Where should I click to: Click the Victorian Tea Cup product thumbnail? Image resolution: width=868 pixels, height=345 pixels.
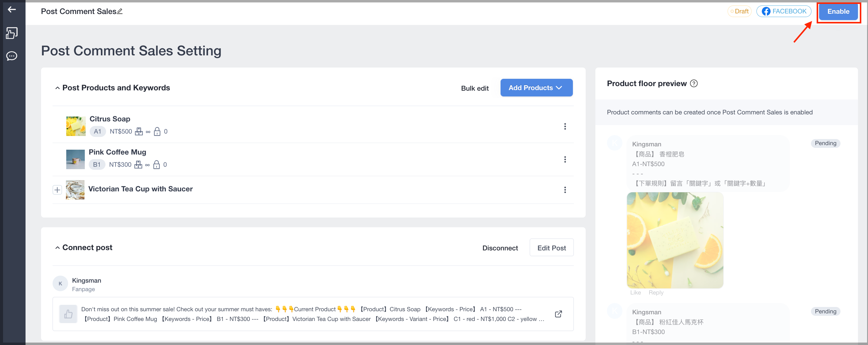75,190
